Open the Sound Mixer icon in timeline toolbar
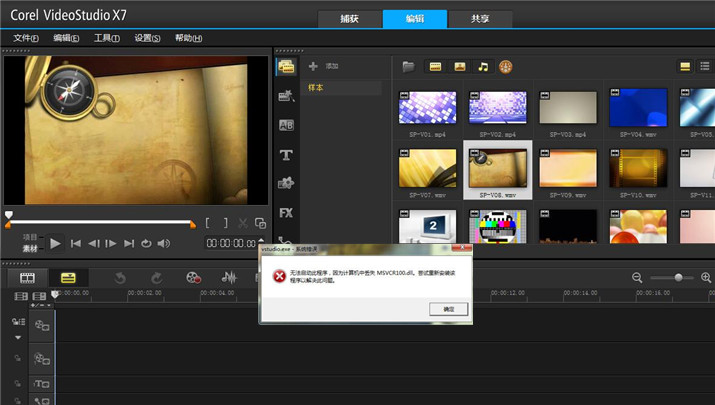 (x=229, y=277)
